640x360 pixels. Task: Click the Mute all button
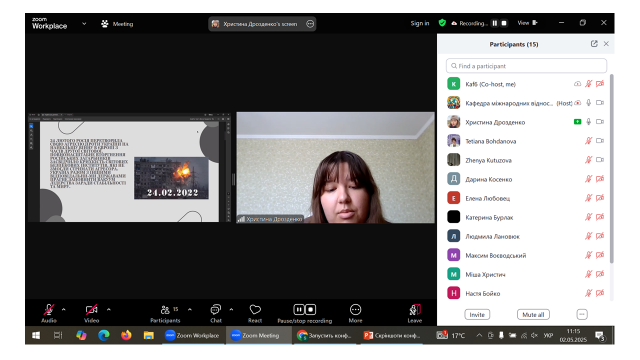click(x=533, y=315)
